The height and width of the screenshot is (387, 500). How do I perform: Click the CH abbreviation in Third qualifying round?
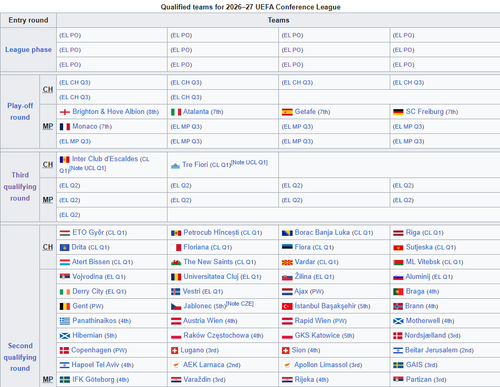click(48, 165)
